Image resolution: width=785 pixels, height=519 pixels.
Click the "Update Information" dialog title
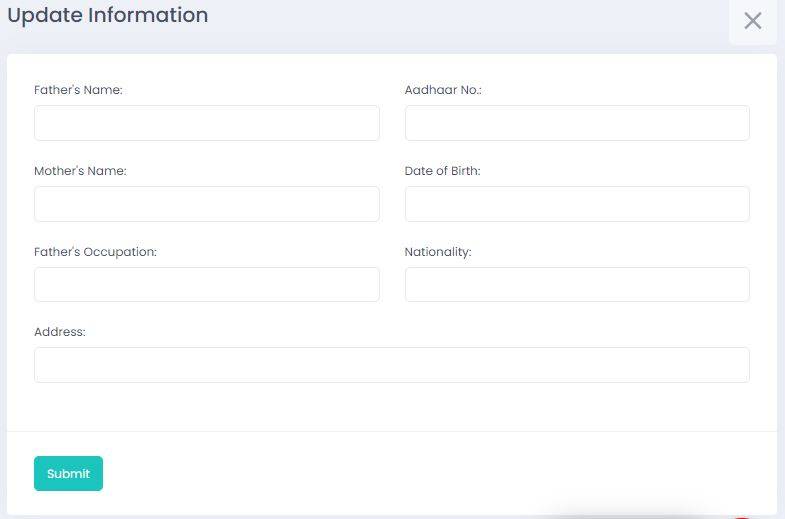coord(108,16)
